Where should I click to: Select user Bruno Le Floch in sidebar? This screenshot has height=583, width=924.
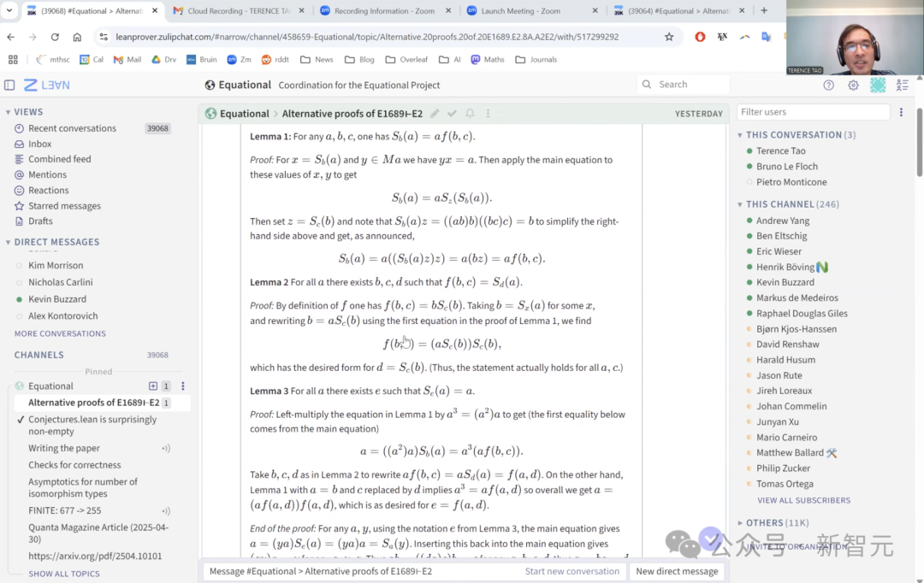[787, 167]
